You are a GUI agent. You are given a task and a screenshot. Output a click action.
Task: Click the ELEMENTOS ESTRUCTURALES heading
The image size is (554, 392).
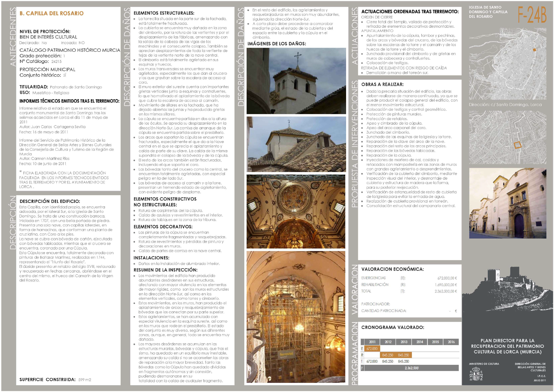(x=164, y=13)
